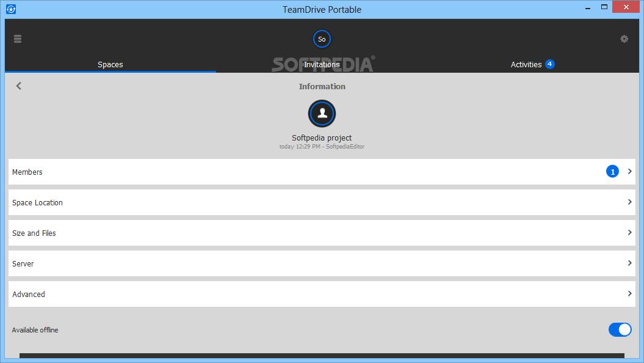Click the 'Information' heading
This screenshot has width=644, height=363.
[322, 86]
